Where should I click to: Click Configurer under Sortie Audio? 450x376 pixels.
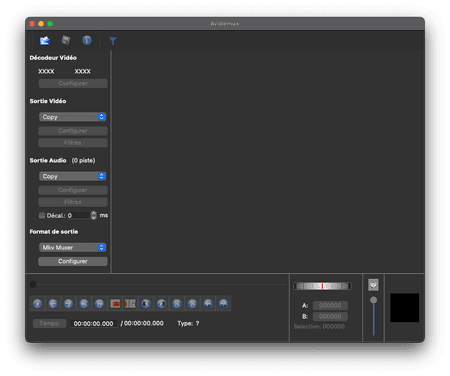tap(73, 190)
